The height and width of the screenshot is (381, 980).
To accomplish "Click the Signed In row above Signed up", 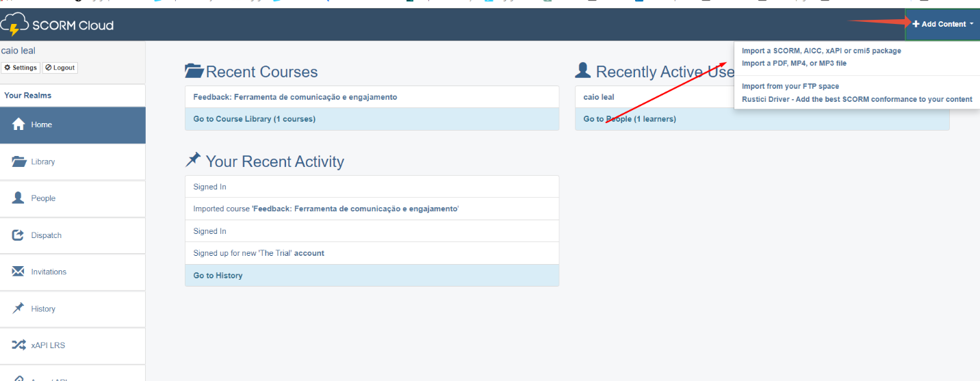I will coord(372,231).
